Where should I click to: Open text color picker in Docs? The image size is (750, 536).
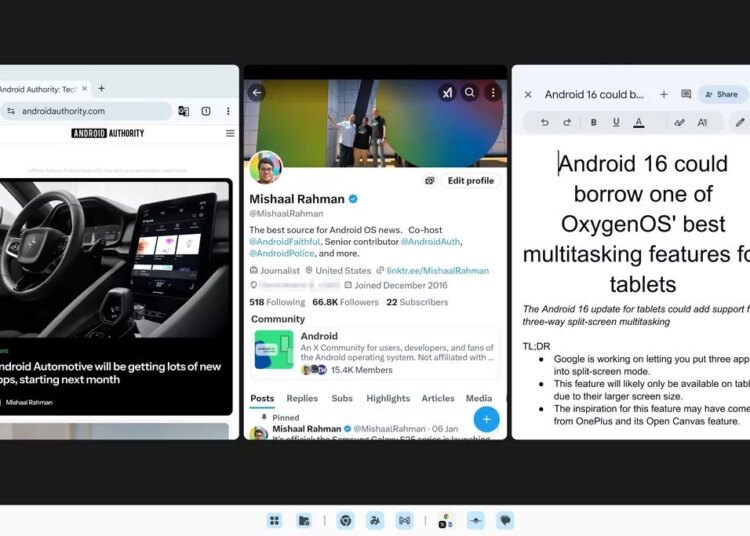pyautogui.click(x=639, y=123)
